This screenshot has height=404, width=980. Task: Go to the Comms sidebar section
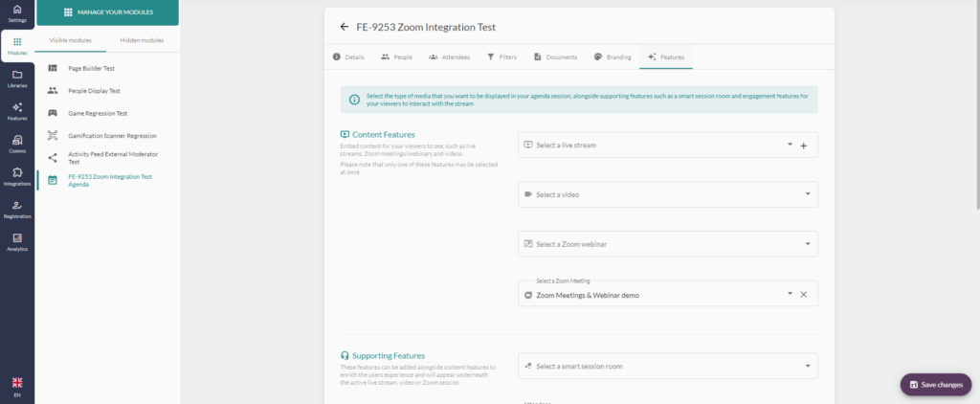(17, 144)
